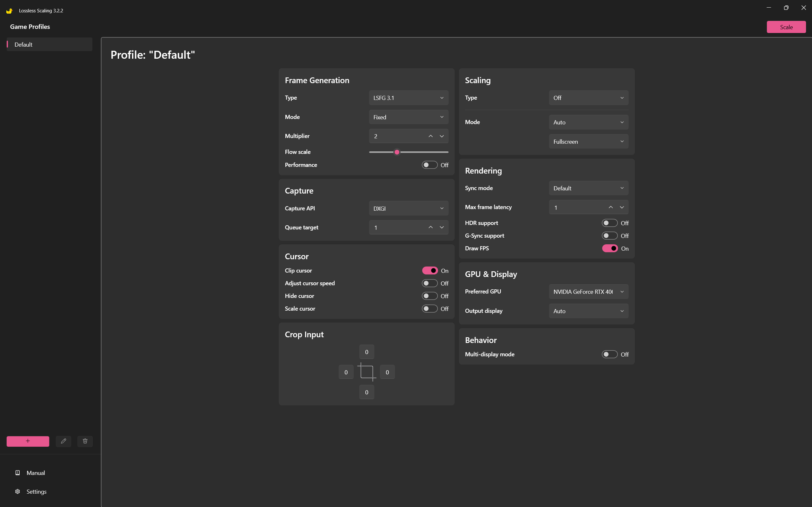Expand the Capture API dropdown

pos(408,208)
